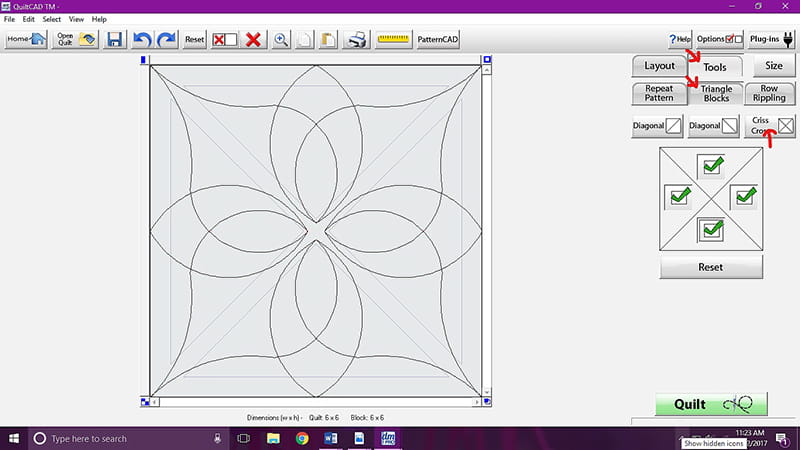Select the yellow ruler measure tool
Screen dimensions: 800x450
pyautogui.click(x=394, y=40)
